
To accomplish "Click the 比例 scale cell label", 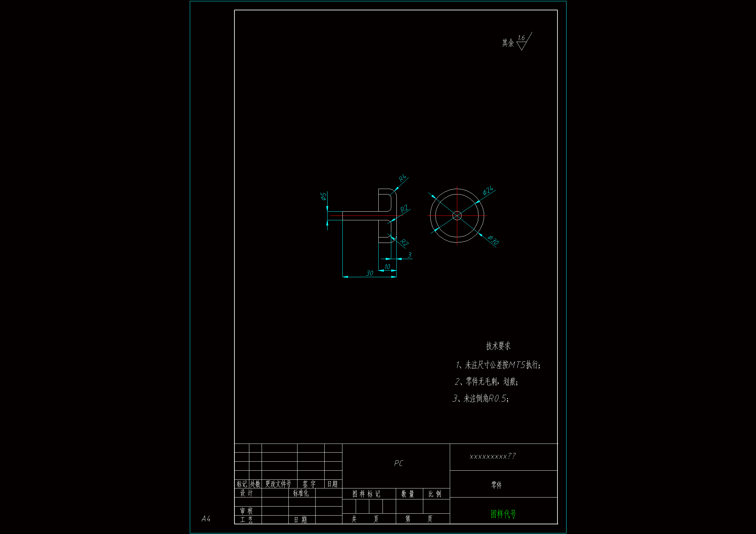I will coord(435,494).
